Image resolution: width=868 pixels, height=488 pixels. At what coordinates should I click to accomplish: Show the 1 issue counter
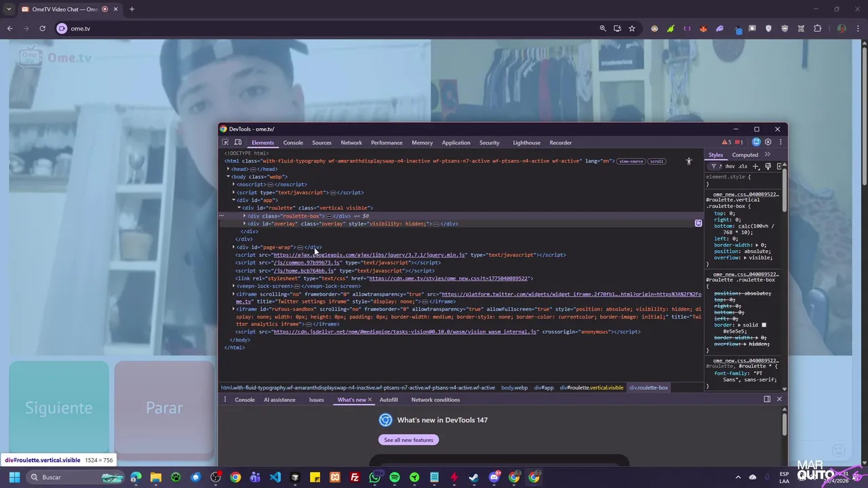pyautogui.click(x=739, y=142)
